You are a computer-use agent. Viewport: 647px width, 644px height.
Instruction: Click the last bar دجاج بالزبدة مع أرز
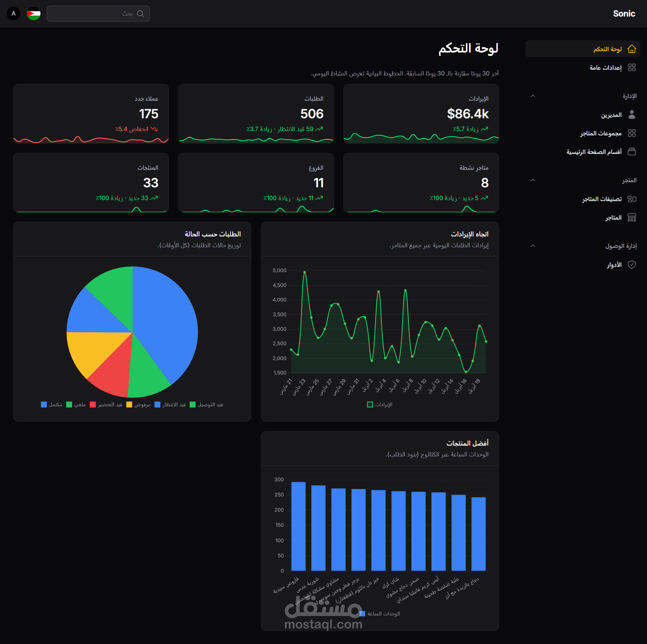pos(479,534)
